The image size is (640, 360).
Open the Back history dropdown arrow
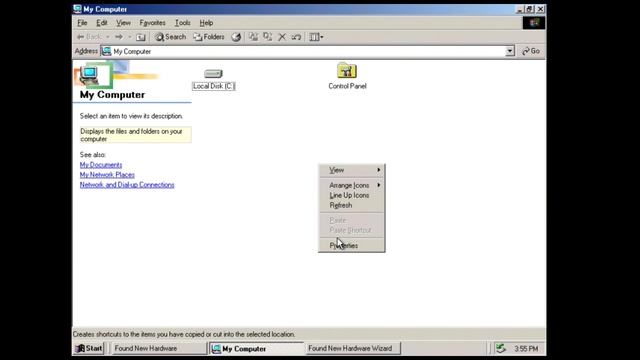point(107,37)
